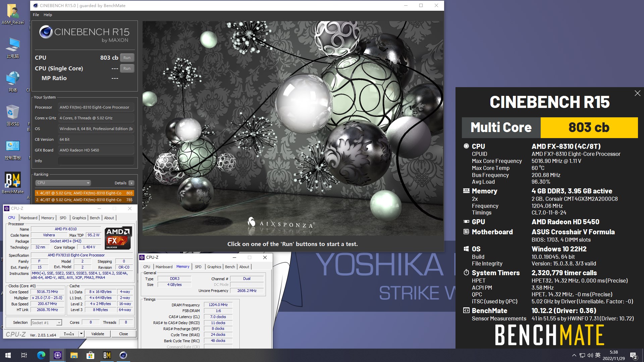Viewport: 644px width, 362px height.
Task: Click the Details arrow button in Ranking
Action: pyautogui.click(x=131, y=183)
